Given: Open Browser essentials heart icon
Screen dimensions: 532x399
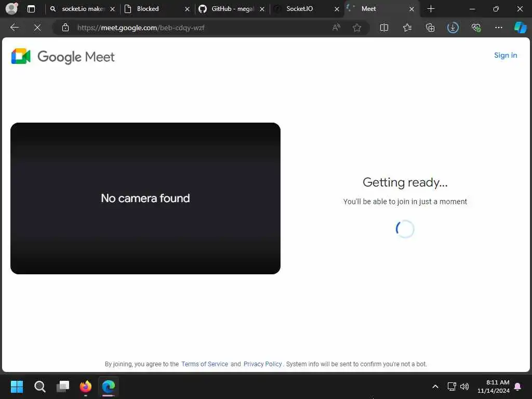Looking at the screenshot, I should click(x=476, y=28).
